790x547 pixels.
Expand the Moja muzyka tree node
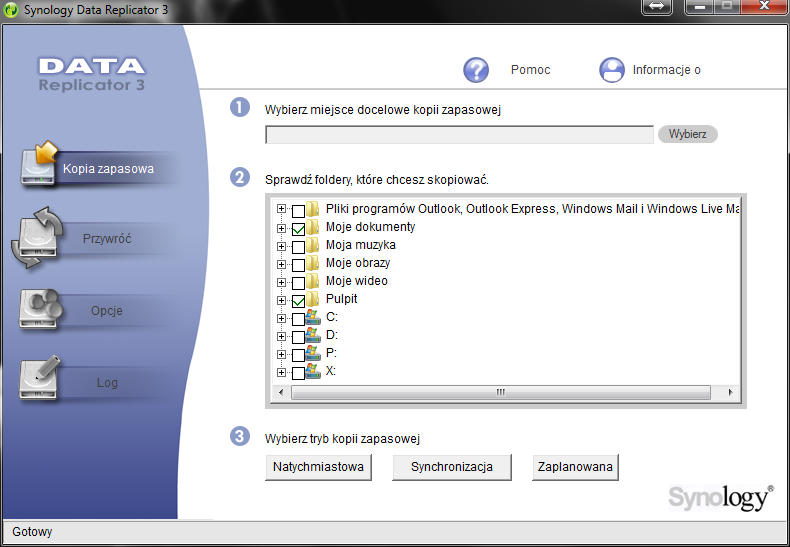point(281,246)
